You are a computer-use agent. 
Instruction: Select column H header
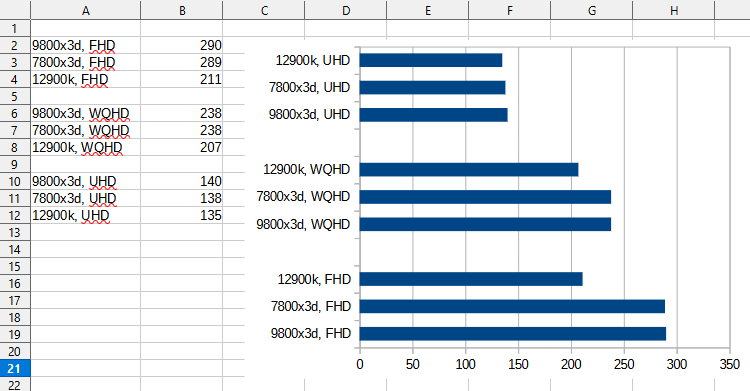pyautogui.click(x=673, y=10)
